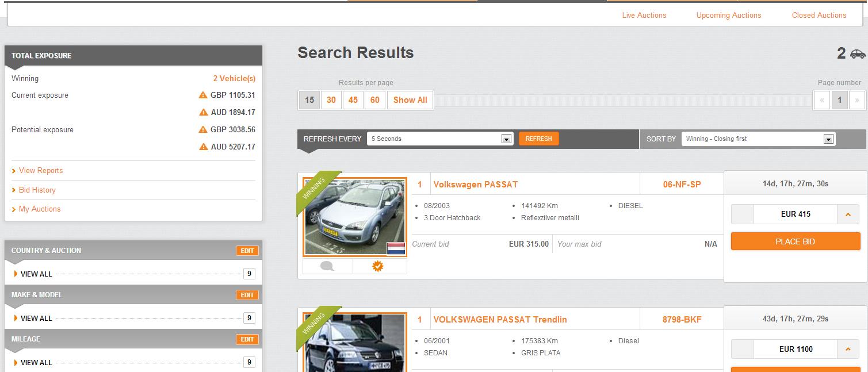Click the EUR 1100 bid amount field

796,350
